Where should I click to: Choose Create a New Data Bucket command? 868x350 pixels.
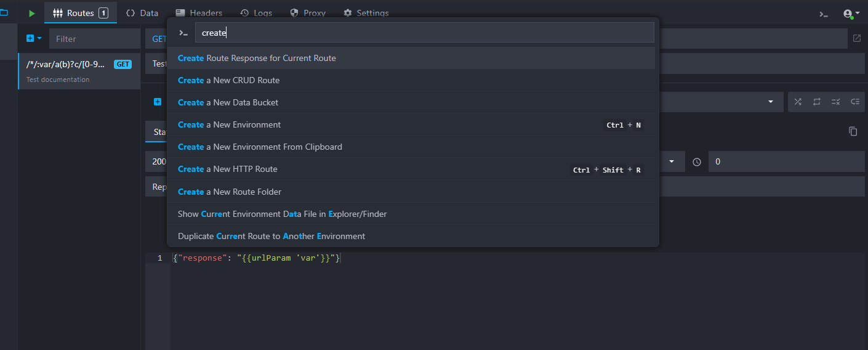[x=228, y=102]
